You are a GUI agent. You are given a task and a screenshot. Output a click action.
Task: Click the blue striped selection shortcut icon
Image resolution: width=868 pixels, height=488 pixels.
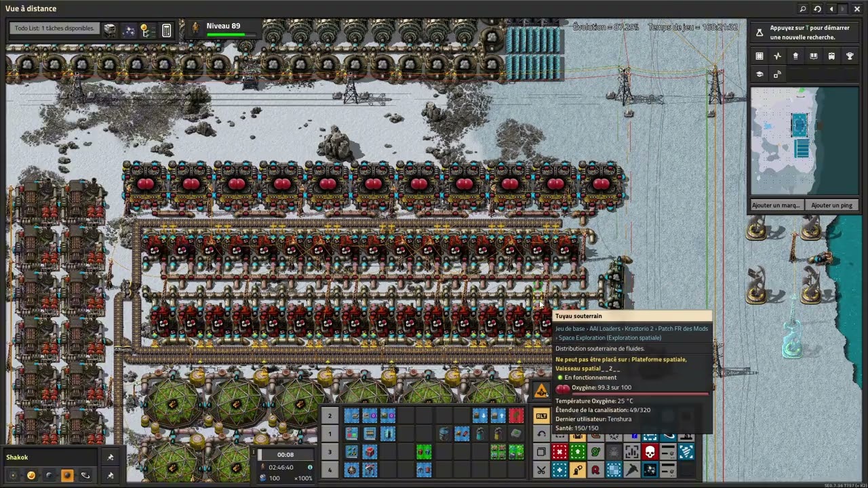point(686,451)
